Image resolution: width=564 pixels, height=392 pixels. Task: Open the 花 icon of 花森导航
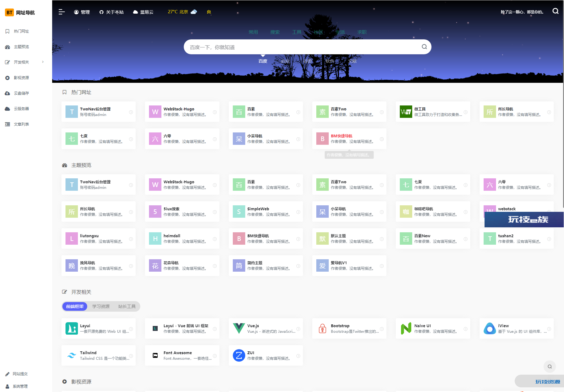155,265
